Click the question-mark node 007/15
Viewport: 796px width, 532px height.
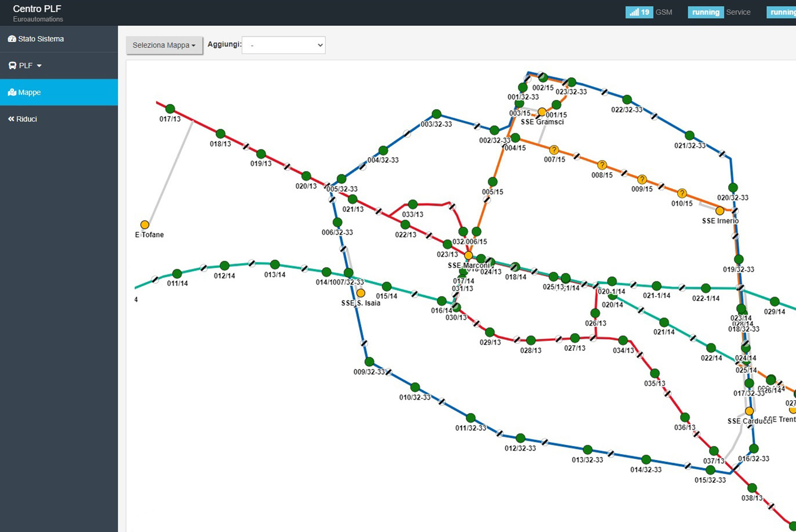click(554, 150)
